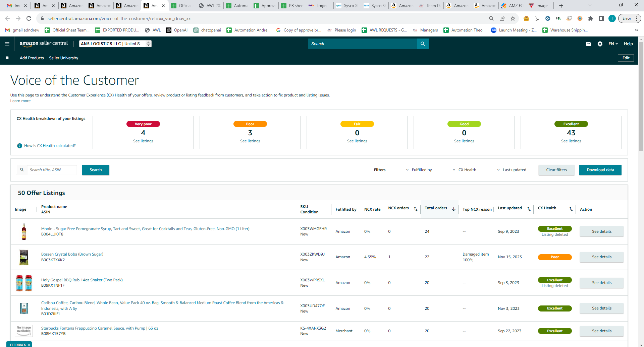See details for Bossen Crystal Boba
The image size is (644, 347).
(602, 257)
